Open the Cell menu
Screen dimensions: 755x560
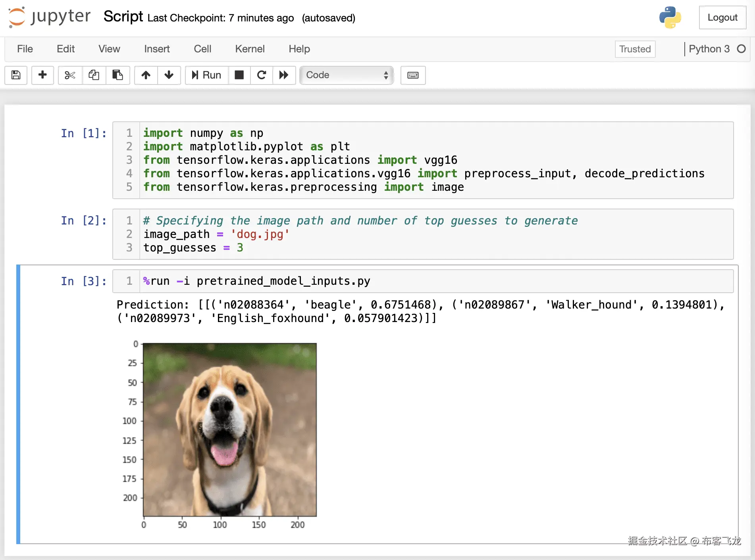point(202,49)
